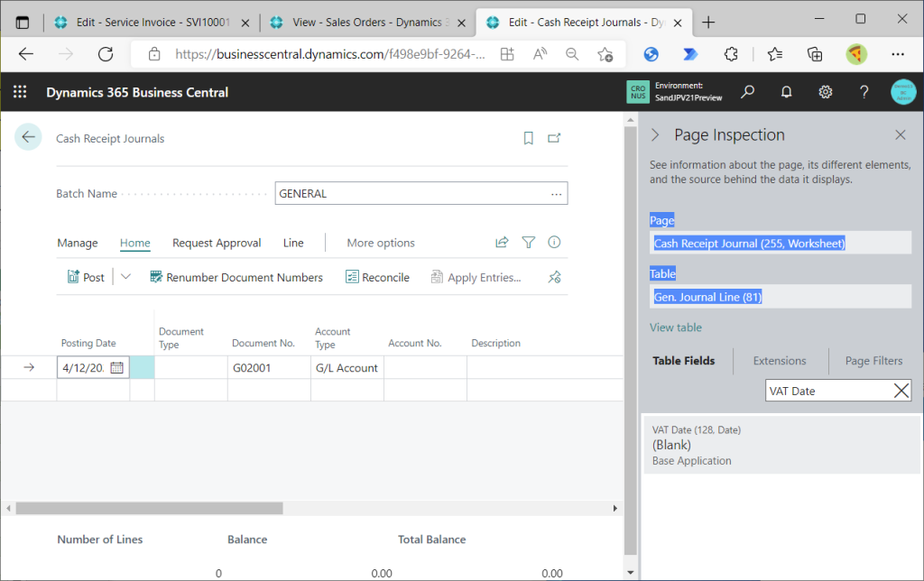This screenshot has width=924, height=581.
Task: Click the Batch Name field
Action: point(421,193)
